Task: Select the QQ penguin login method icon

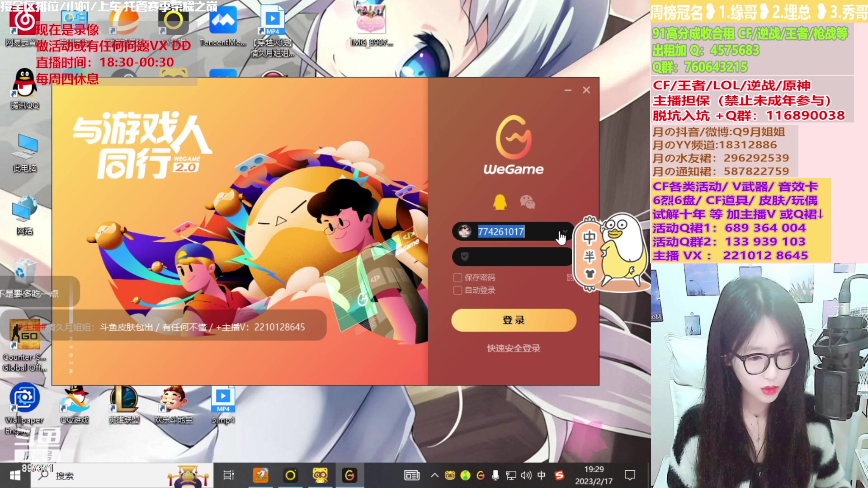Action: (x=500, y=202)
